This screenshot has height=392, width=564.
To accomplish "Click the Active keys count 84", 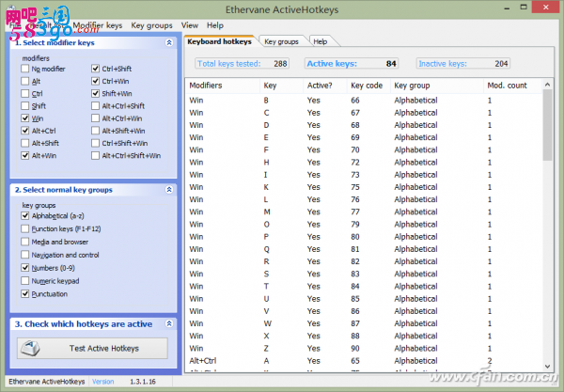I will pos(391,64).
